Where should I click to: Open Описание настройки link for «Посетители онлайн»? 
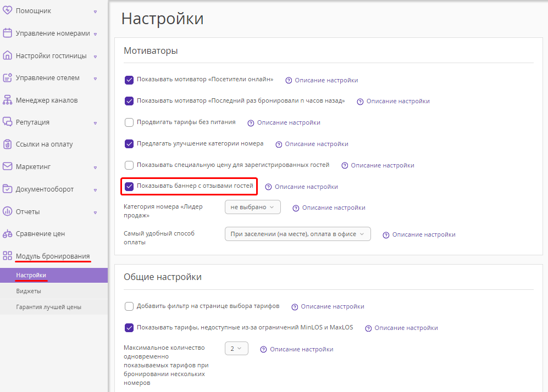(326, 80)
